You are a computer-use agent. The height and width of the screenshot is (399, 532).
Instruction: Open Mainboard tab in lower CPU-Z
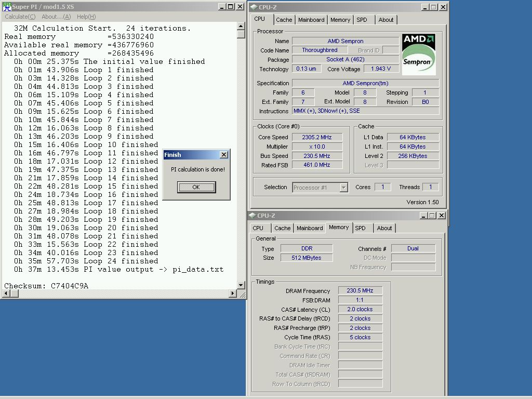[x=310, y=228]
